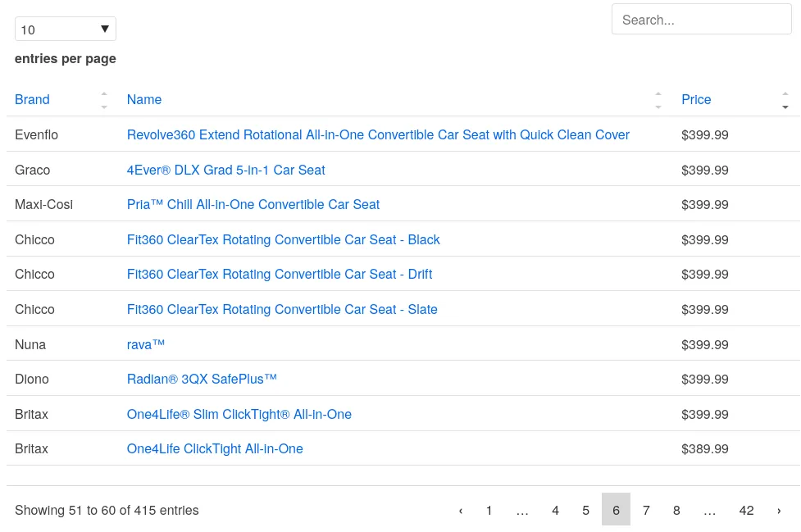Click the Diono brand cell
The height and width of the screenshot is (532, 801).
[32, 380]
